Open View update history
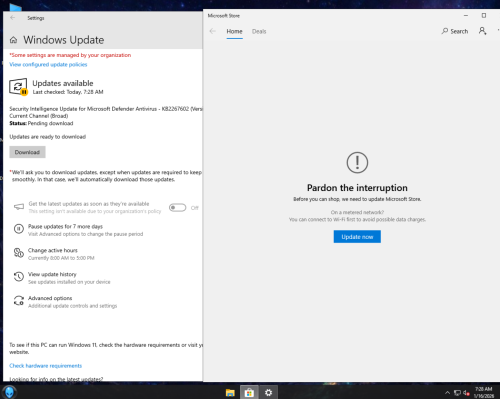The image size is (500, 399). coord(62,278)
